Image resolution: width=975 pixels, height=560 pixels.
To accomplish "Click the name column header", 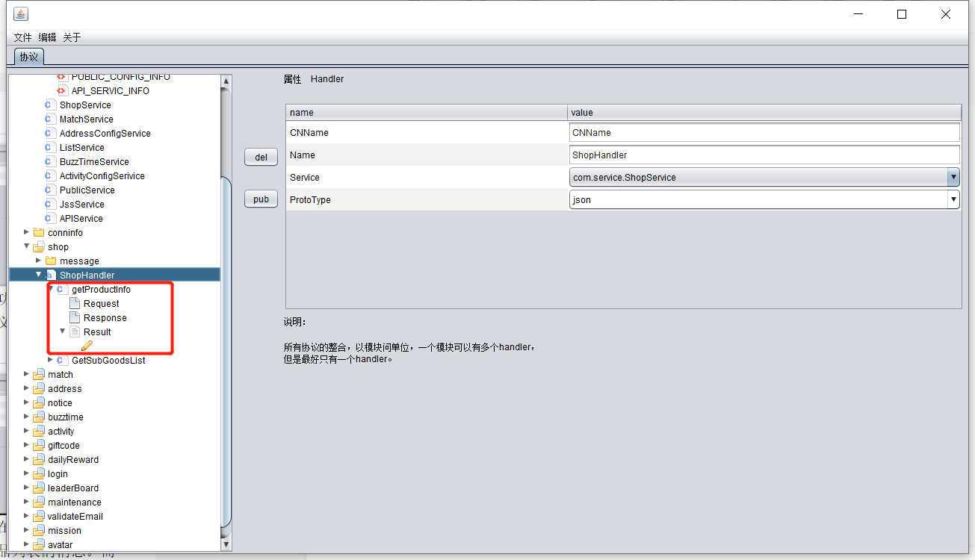I will 427,113.
